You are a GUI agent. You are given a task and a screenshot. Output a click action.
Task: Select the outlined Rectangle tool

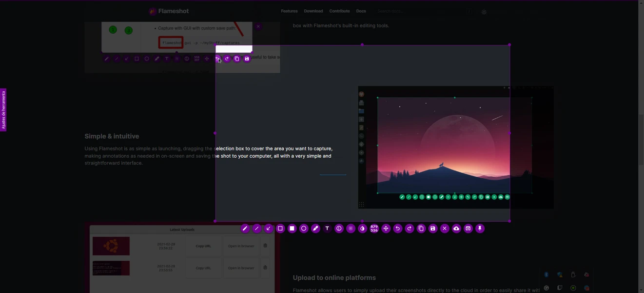coord(280,229)
